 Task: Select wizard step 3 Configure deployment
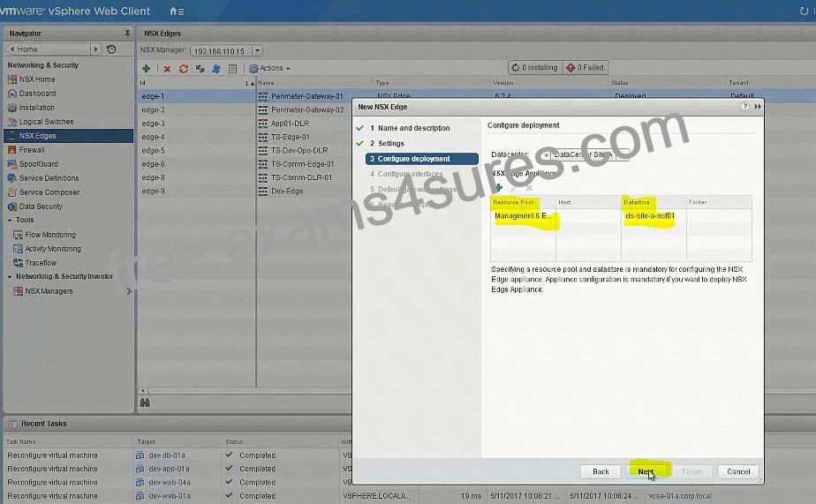[x=422, y=159]
